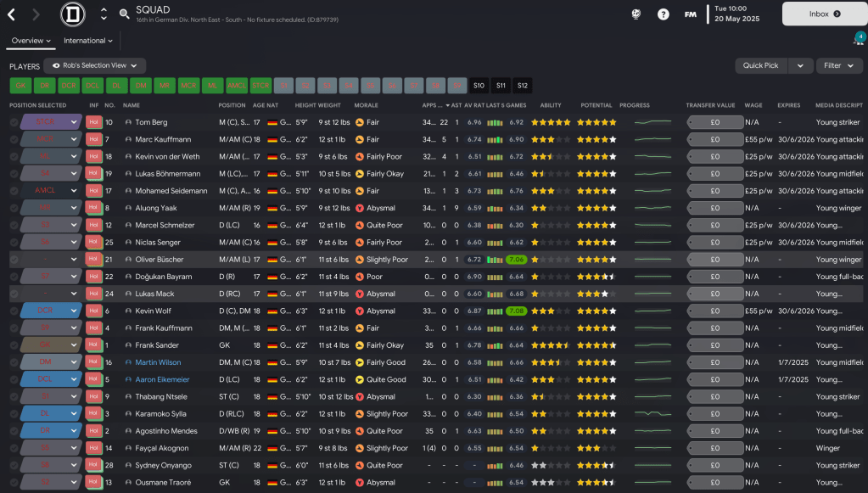Click the Quick Pick button

tap(760, 65)
